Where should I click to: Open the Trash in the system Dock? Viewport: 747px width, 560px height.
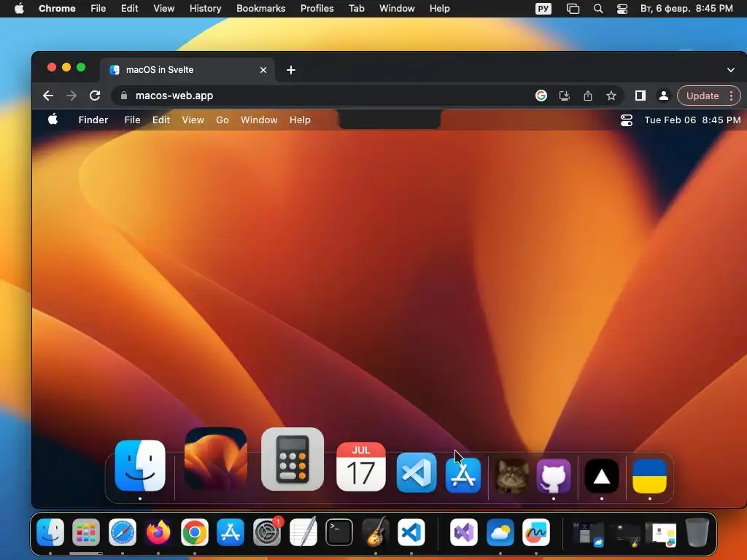pos(697,532)
